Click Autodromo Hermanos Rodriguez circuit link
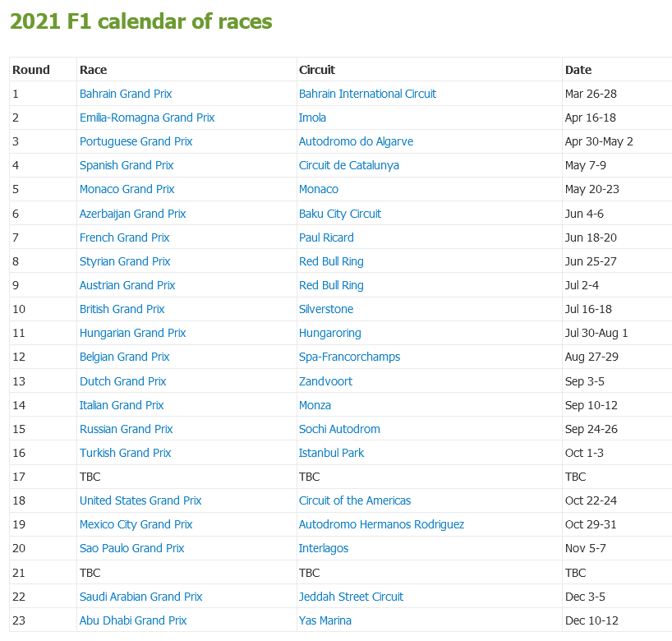This screenshot has width=672, height=641. point(381,524)
